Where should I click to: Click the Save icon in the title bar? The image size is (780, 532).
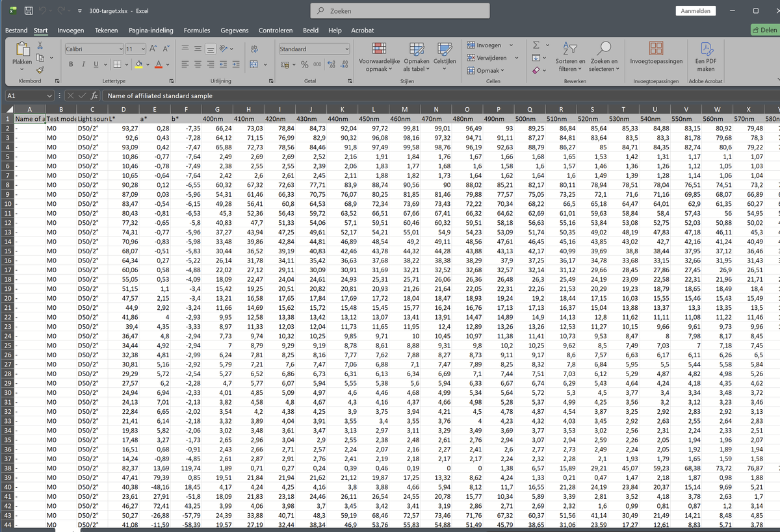click(x=29, y=11)
